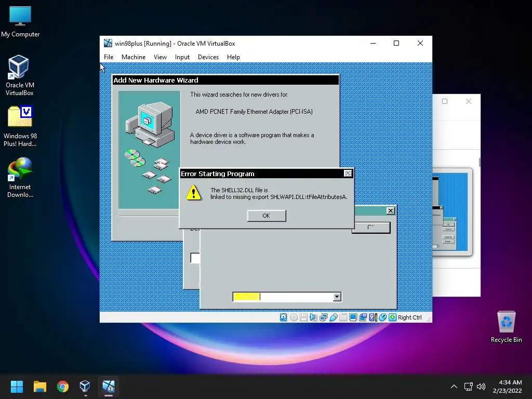This screenshot has width=532, height=399.
Task: Click the volume speaker icon in tray
Action: [481, 387]
